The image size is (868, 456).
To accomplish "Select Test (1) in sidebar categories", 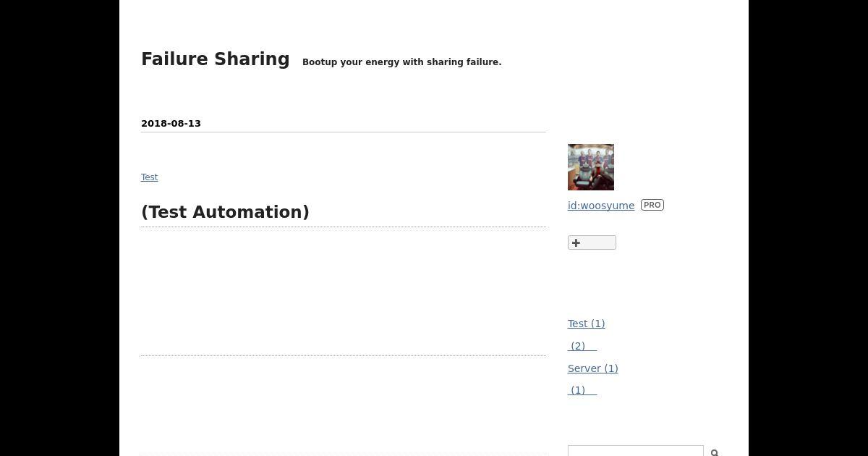I will point(587,324).
